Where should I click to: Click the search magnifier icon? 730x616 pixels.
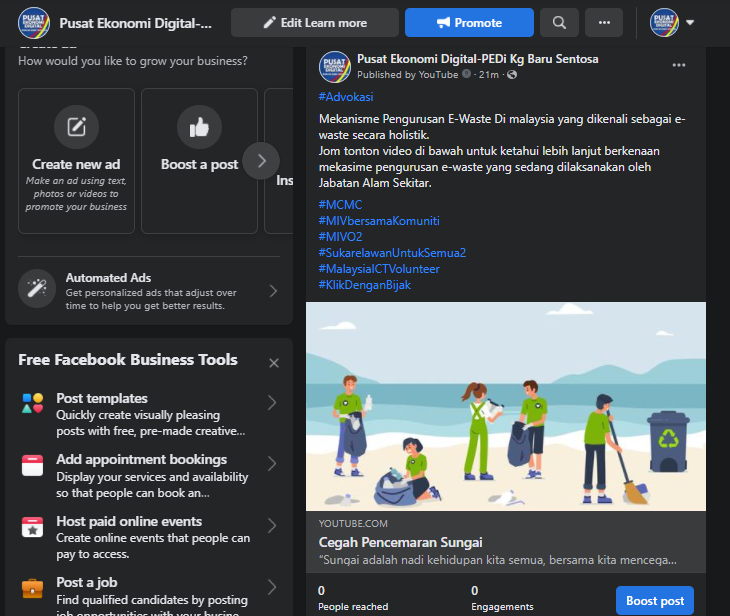pyautogui.click(x=559, y=22)
